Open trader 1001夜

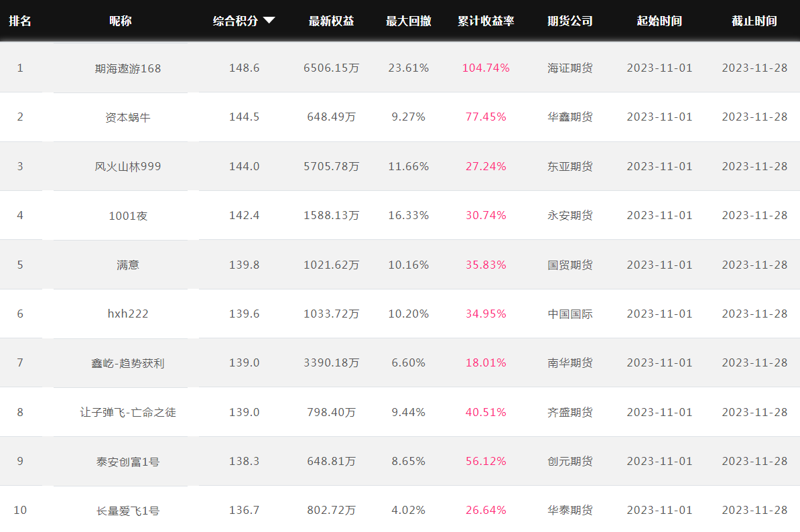(128, 216)
